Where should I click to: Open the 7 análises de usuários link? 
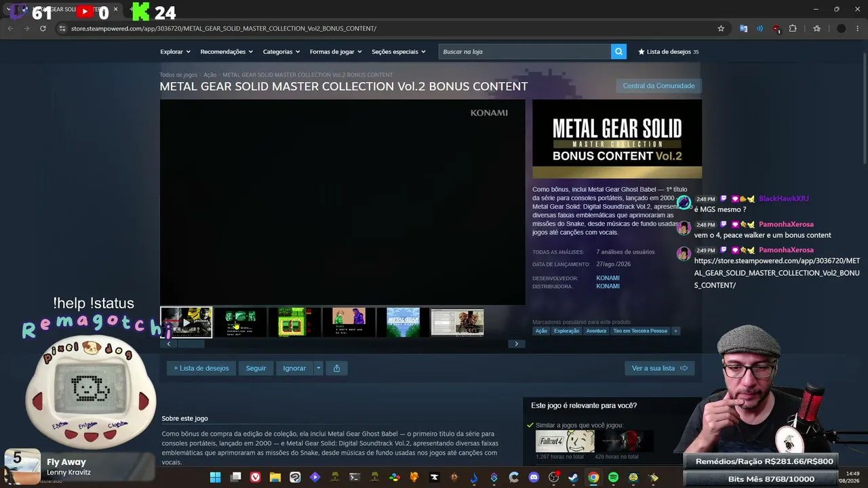pos(625,252)
